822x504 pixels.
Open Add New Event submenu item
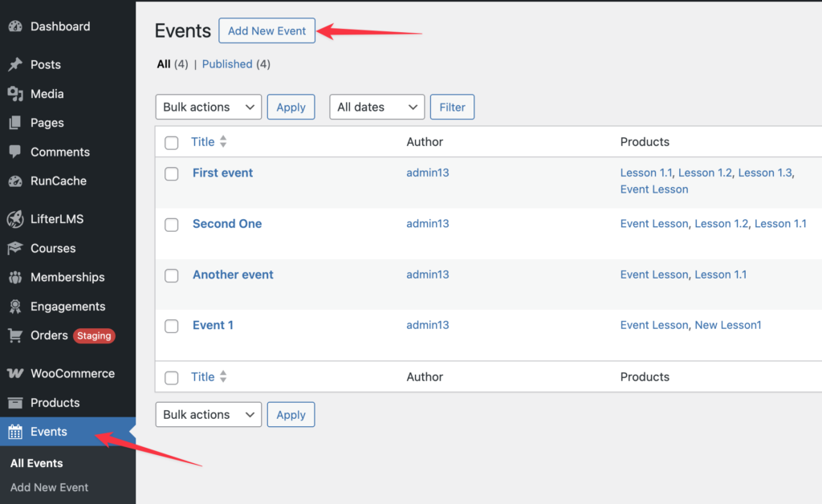click(x=49, y=487)
